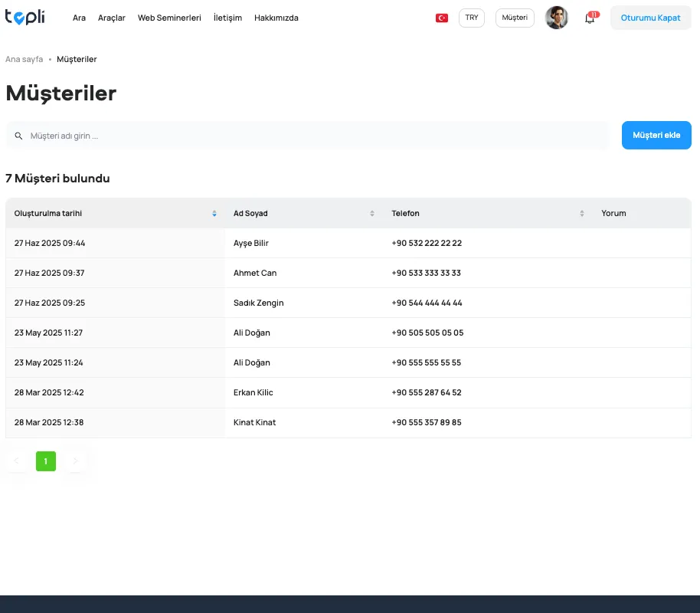Sort by Oluşturulma tarihi column arrows

pos(214,214)
